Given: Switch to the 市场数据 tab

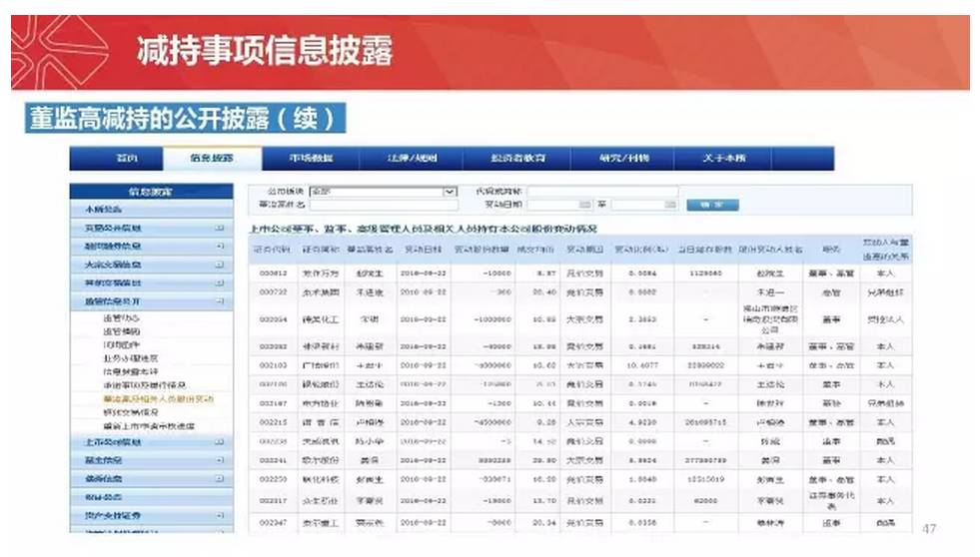Looking at the screenshot, I should (x=311, y=158).
